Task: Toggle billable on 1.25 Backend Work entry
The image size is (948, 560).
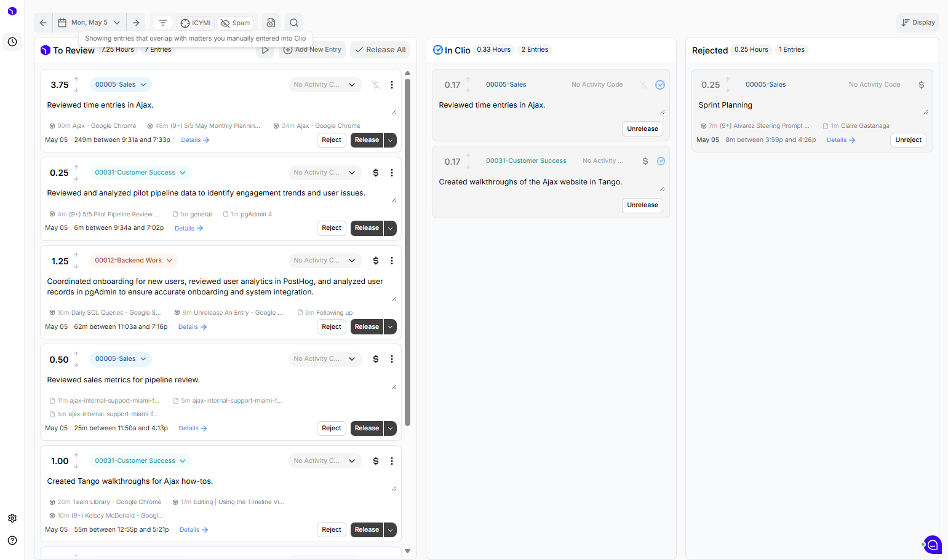Action: point(376,261)
